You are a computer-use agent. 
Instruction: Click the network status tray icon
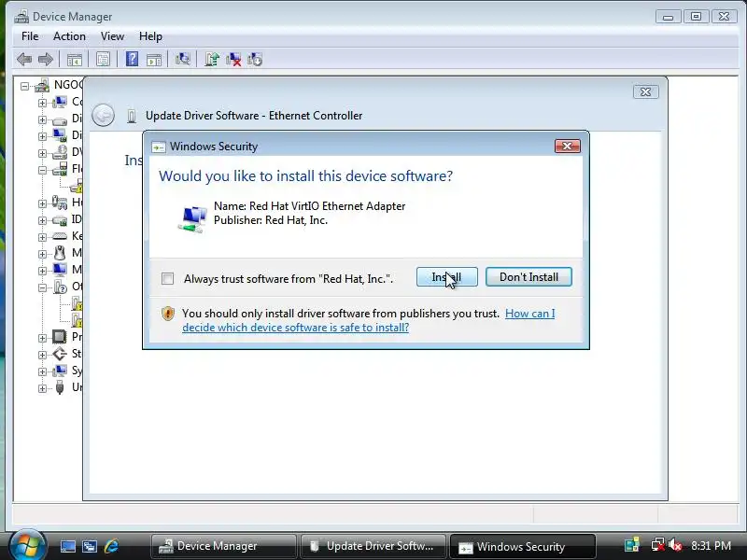(658, 545)
